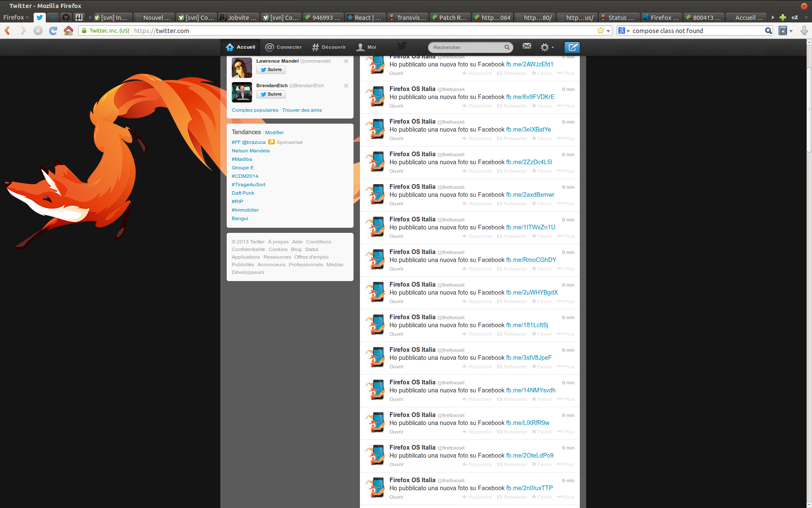Viewport: 812px width, 508px height.
Task: Bookmark this page with the star
Action: [x=601, y=30]
